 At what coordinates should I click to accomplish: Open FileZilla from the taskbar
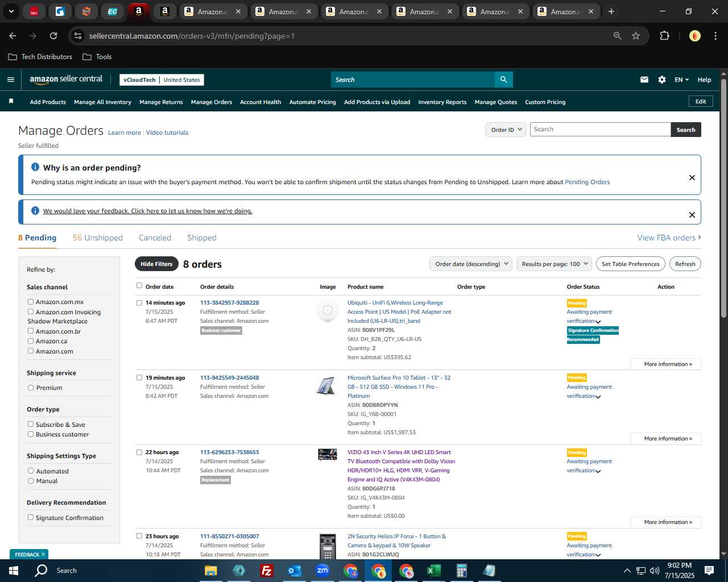[x=266, y=571]
